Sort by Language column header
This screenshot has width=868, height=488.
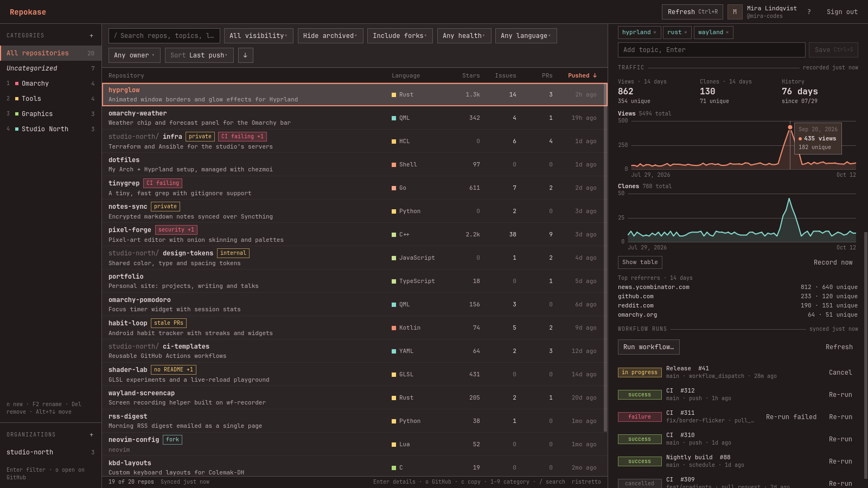pyautogui.click(x=406, y=76)
